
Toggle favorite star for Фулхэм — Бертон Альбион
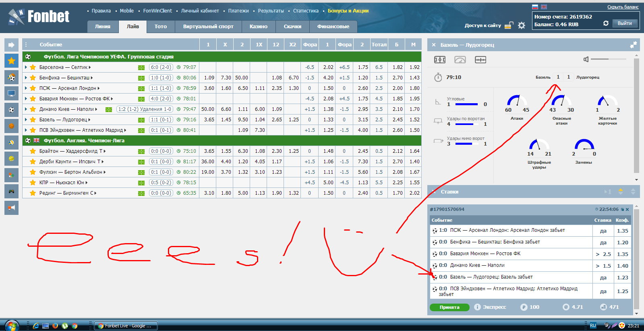[33, 172]
